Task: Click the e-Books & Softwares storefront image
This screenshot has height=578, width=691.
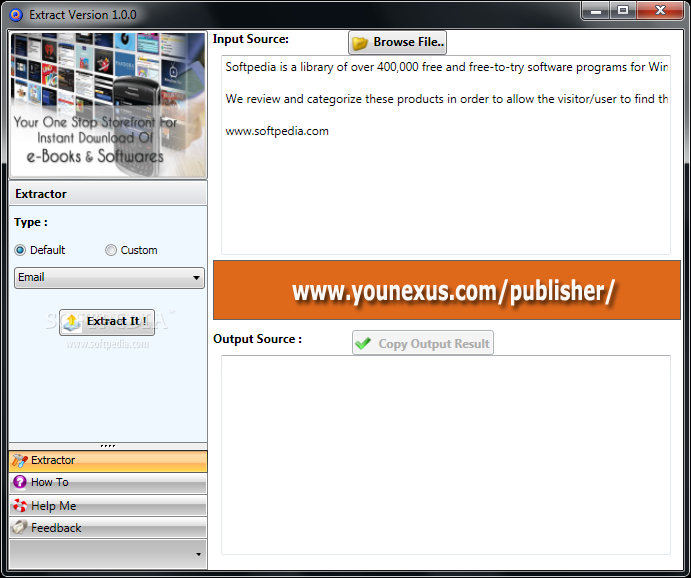Action: tap(108, 105)
